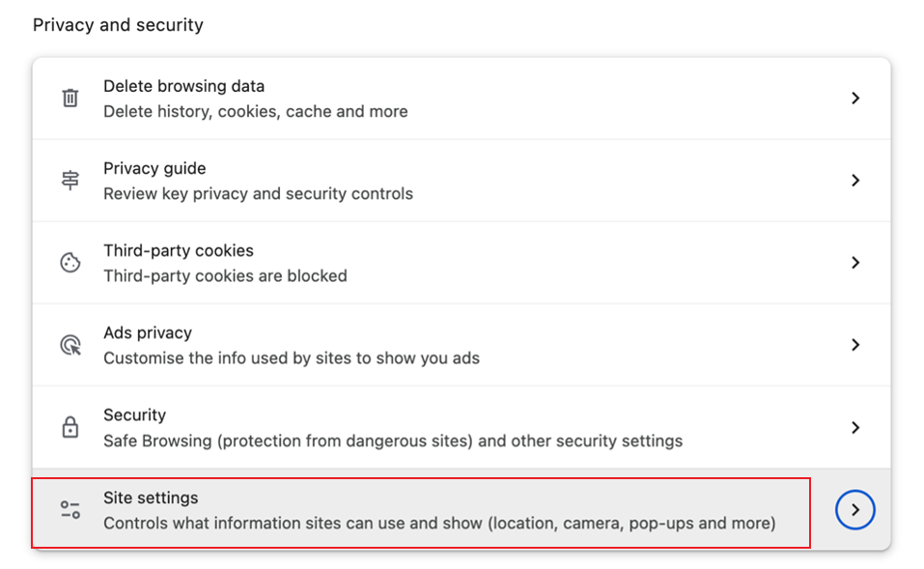
Task: Click the Site settings sliders icon
Action: 70,509
